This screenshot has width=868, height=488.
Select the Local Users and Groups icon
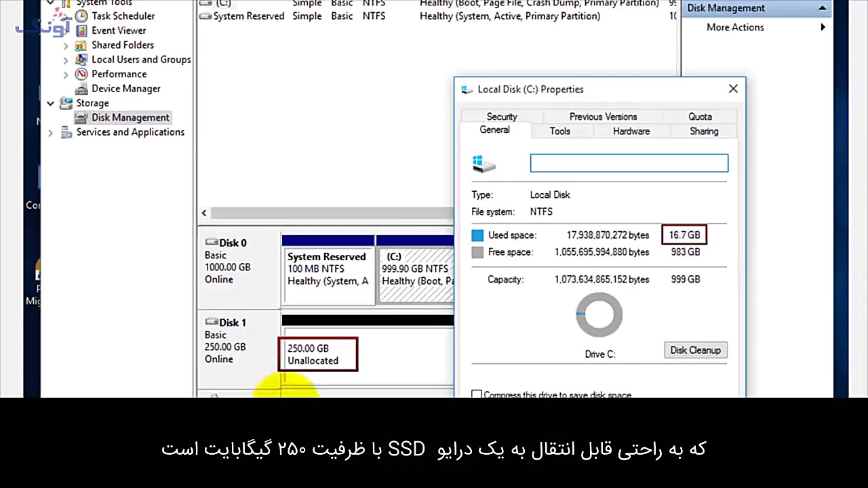pos(81,60)
